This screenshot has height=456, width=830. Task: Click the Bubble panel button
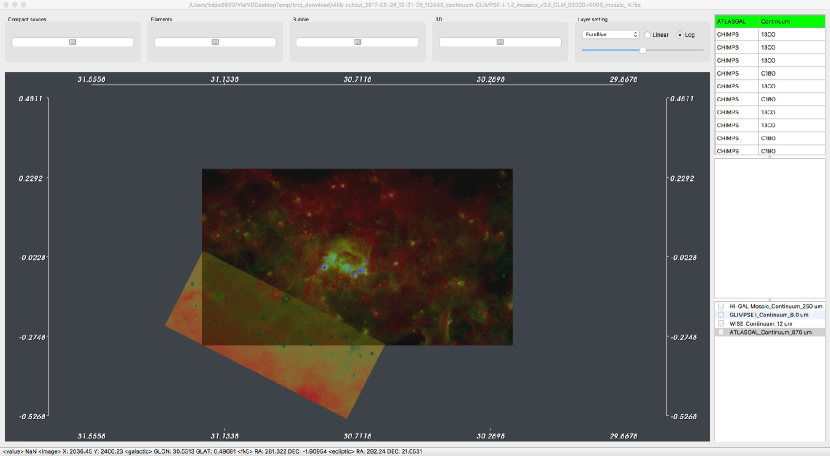357,42
